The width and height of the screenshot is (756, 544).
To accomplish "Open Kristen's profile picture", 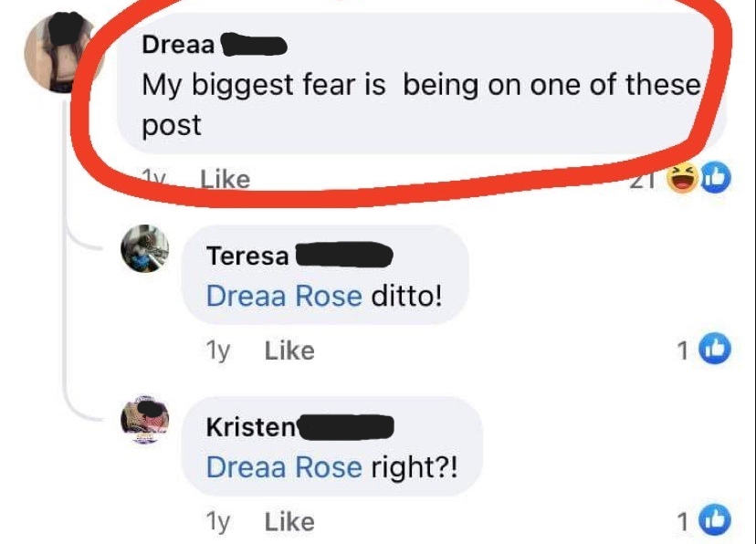I will 144,419.
